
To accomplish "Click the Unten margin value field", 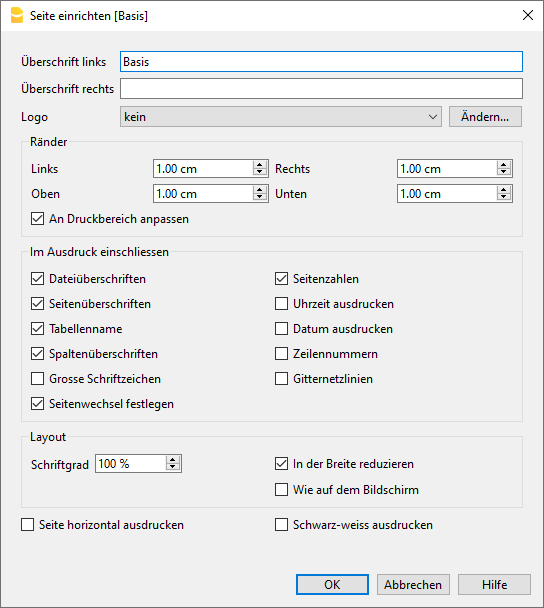I will [x=447, y=193].
